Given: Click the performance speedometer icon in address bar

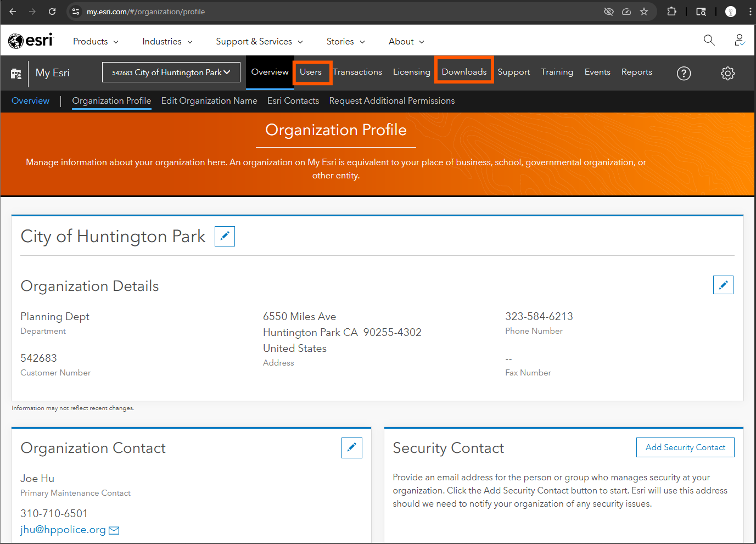Looking at the screenshot, I should coord(626,12).
